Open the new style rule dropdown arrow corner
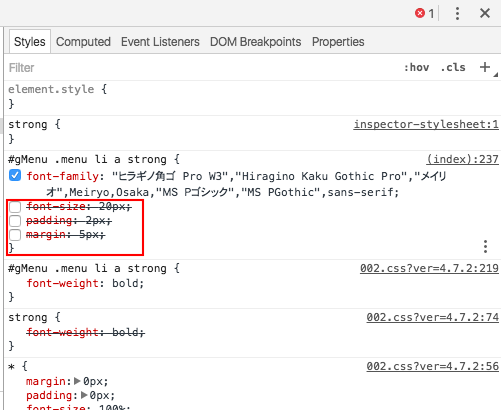The width and height of the screenshot is (501, 410). 496,75
